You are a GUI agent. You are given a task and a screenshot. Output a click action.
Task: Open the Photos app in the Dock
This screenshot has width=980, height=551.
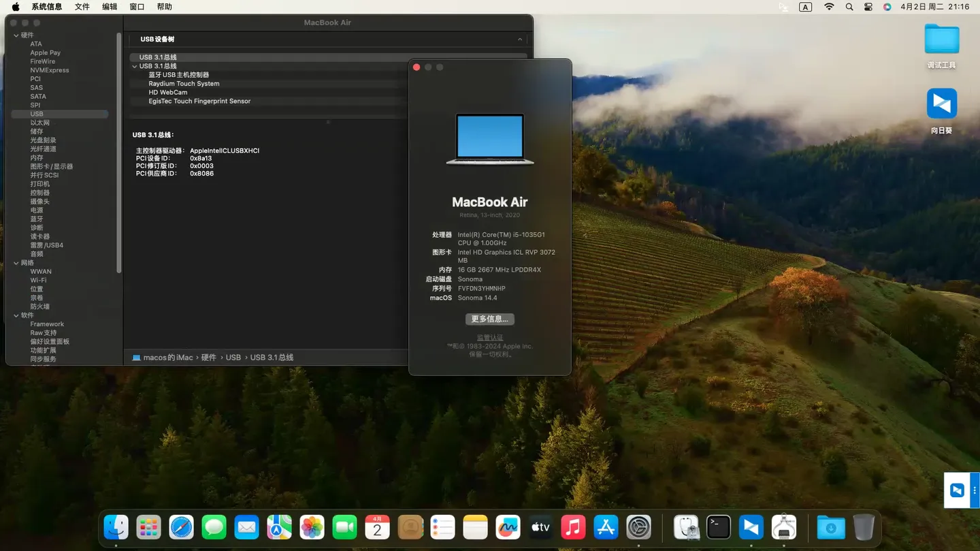point(312,527)
